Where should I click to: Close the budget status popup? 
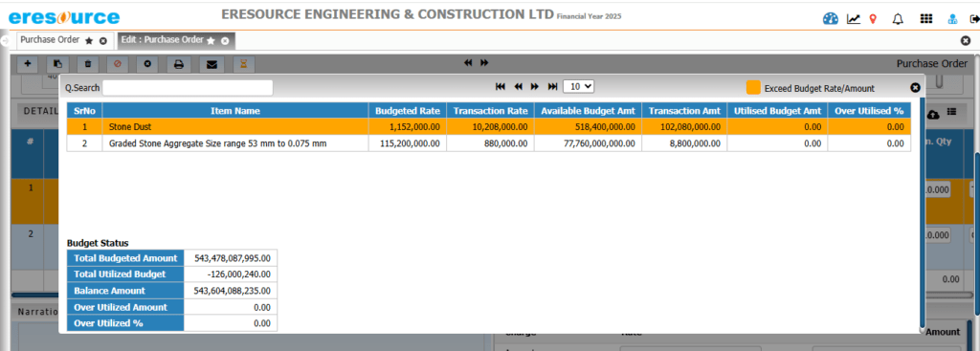pos(915,87)
